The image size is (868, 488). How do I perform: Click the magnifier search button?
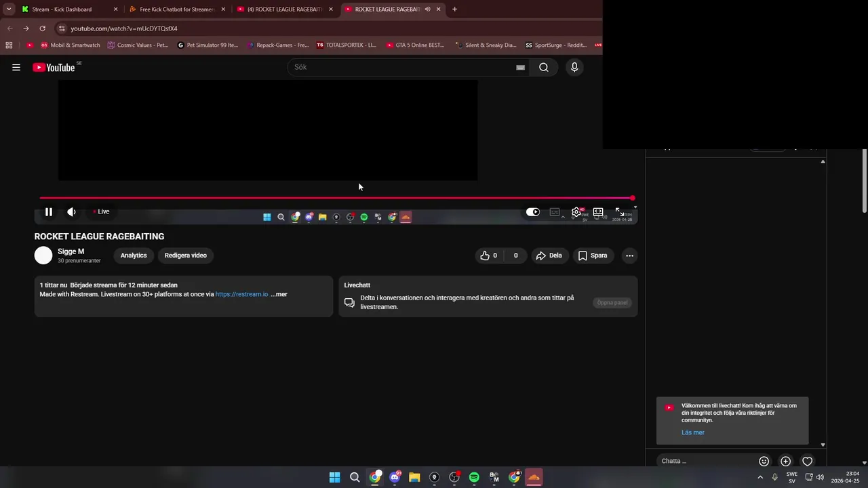point(544,67)
